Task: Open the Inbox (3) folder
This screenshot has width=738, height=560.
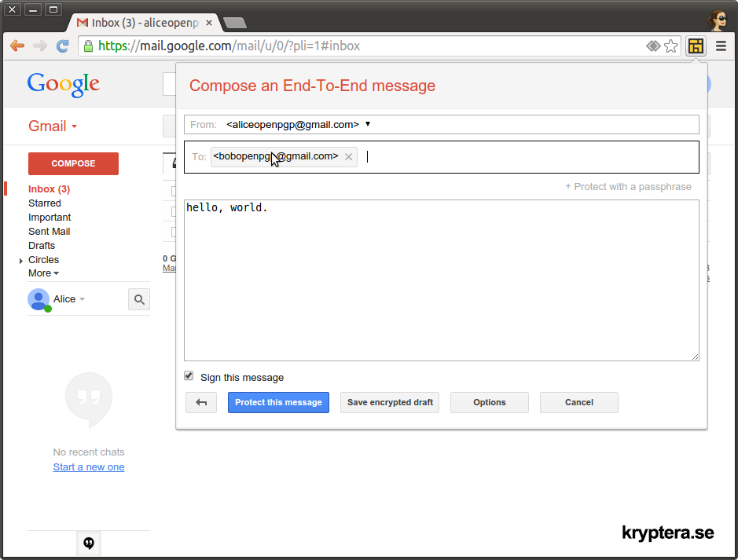Action: [x=49, y=189]
